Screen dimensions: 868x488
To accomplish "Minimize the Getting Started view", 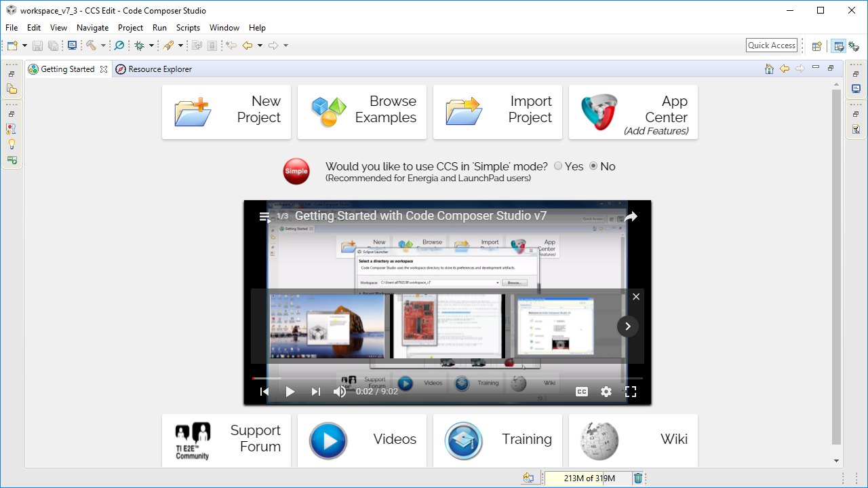I will coord(816,68).
